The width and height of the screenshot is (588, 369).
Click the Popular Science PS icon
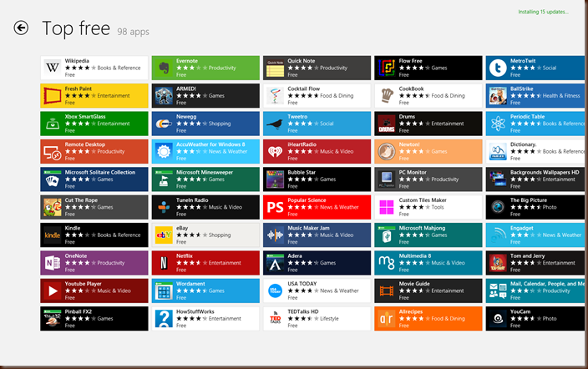pos(275,207)
